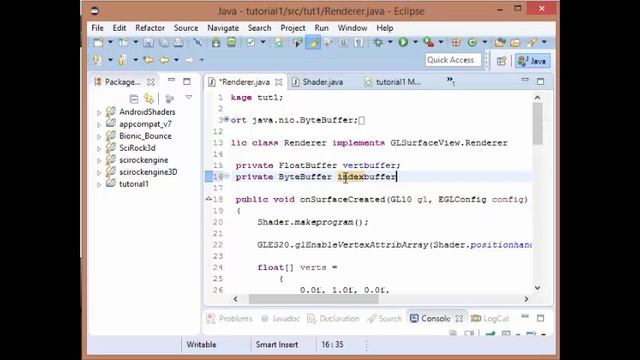Open the Refactor menu
Viewport: 640px width, 360px height.
click(x=150, y=28)
